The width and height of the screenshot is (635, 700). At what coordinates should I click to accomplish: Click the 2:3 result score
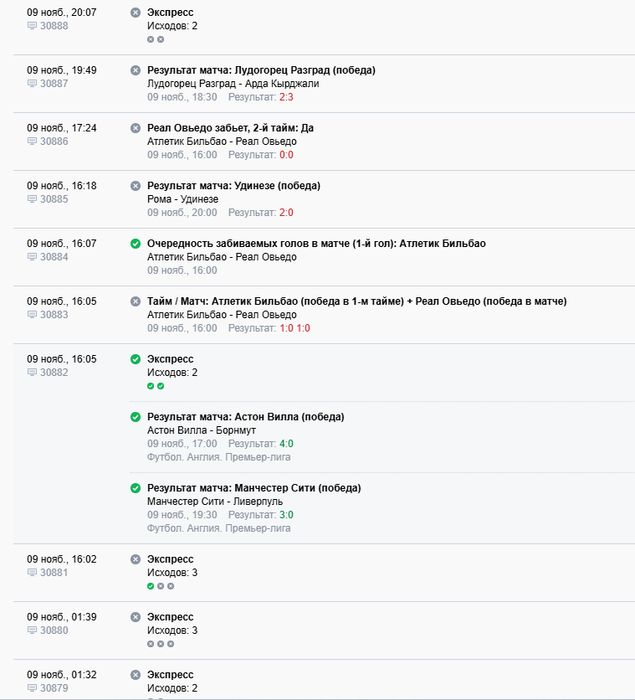286,97
